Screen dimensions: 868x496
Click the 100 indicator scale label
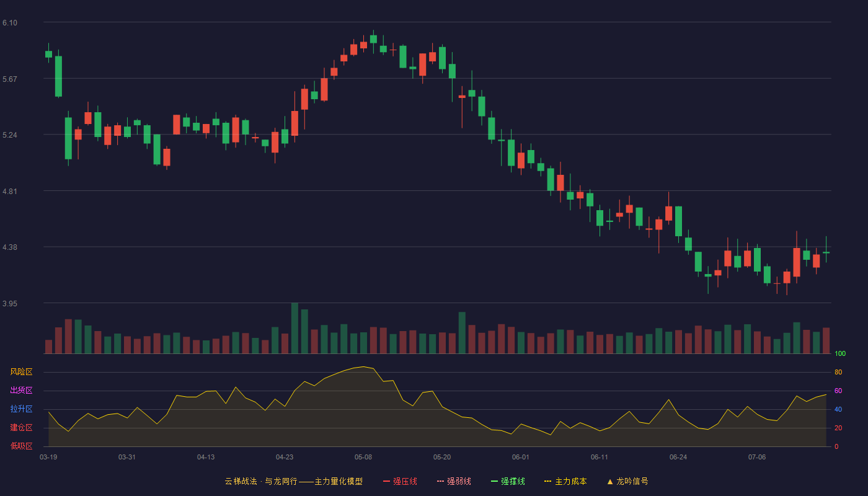pyautogui.click(x=840, y=354)
